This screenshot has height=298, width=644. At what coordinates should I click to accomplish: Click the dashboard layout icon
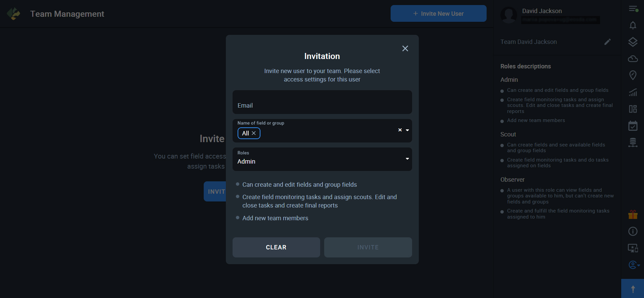pyautogui.click(x=633, y=109)
